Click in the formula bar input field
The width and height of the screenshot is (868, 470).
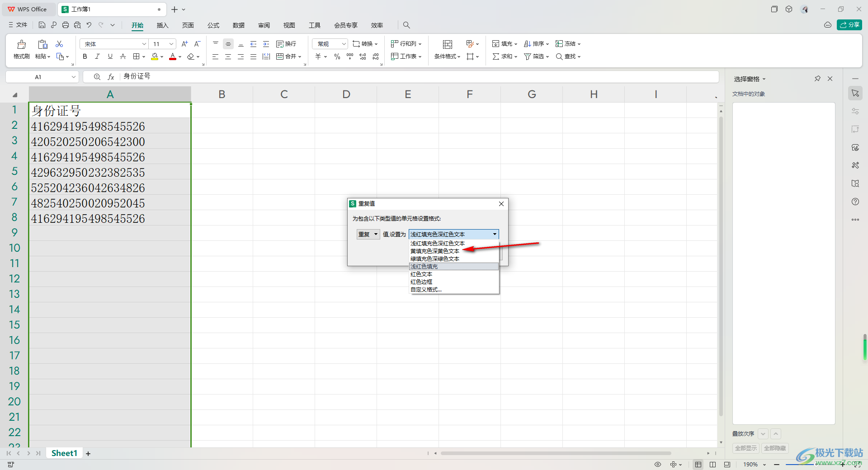(419, 77)
